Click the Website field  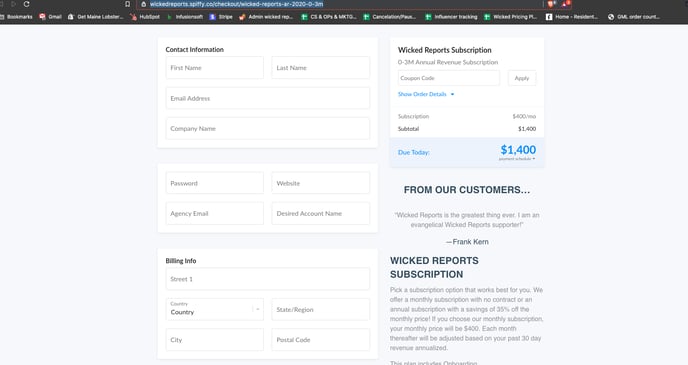click(x=321, y=183)
